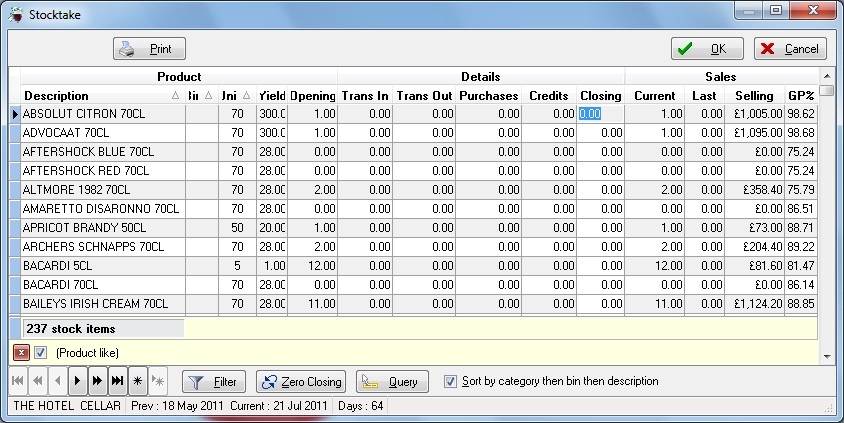Go to next record arrow
Screen dimensions: 844x423
coord(78,381)
